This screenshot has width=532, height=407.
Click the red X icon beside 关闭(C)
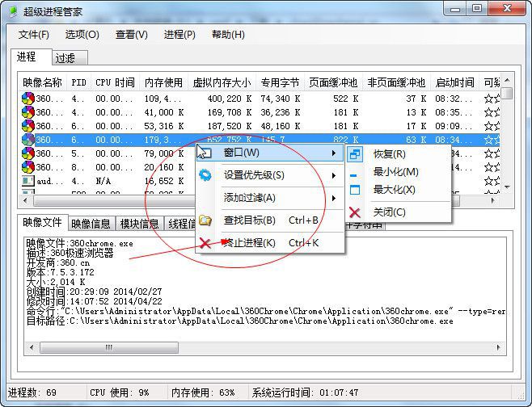pos(355,212)
